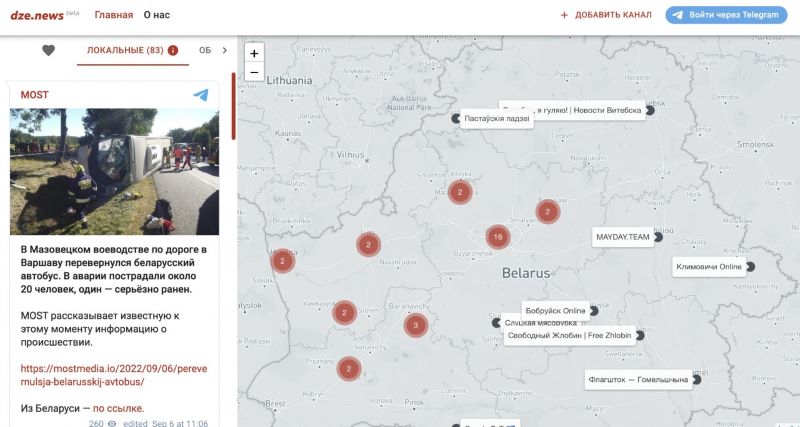Log in with Войти через Telegram button
The image size is (800, 427).
[726, 15]
